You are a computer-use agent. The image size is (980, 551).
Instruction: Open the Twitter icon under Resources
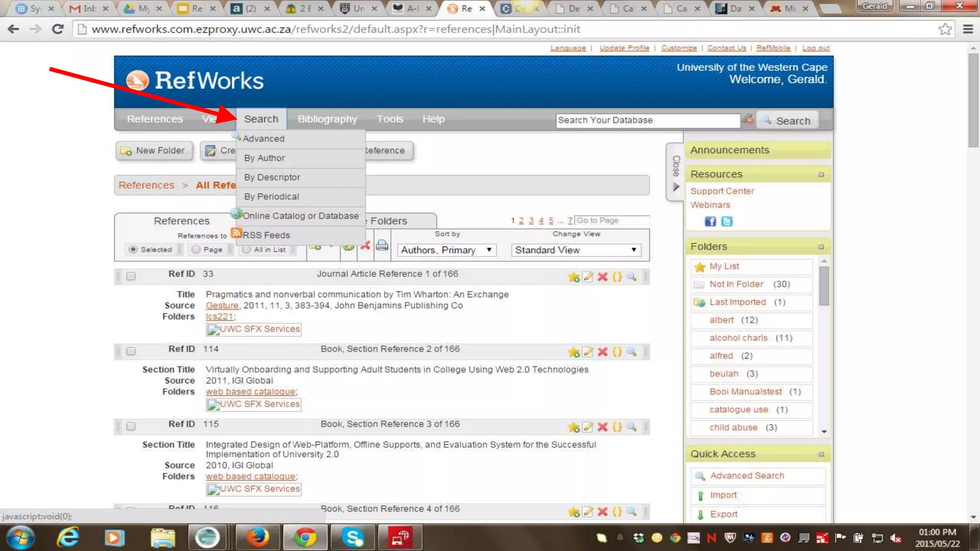coord(726,221)
